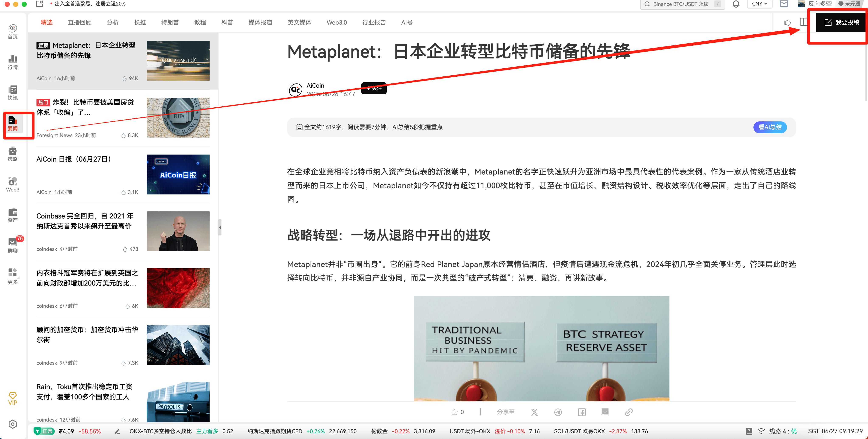Switch to the 行业报告 tab
Image resolution: width=868 pixels, height=439 pixels.
point(374,22)
